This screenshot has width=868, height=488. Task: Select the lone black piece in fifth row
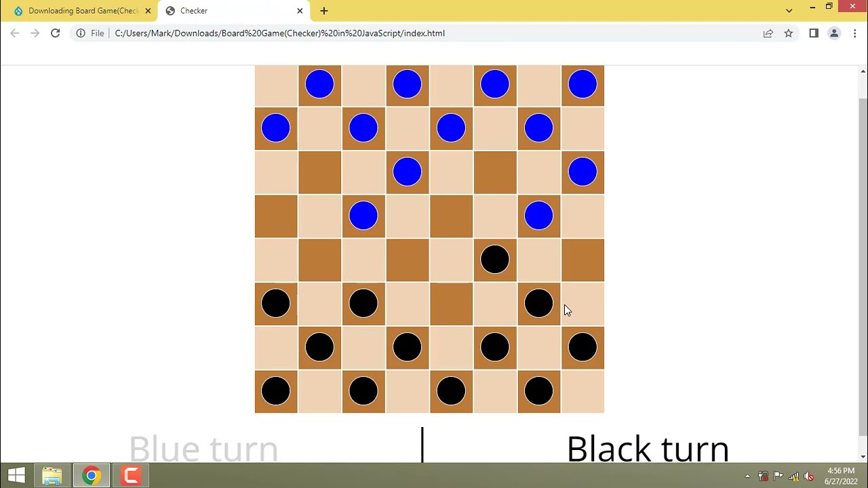coord(495,260)
